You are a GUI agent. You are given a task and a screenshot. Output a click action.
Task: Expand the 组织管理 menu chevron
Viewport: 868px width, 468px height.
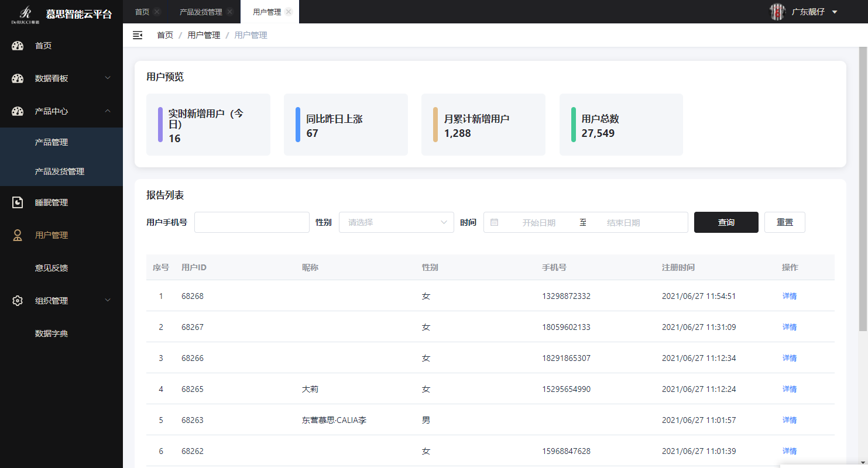click(108, 300)
